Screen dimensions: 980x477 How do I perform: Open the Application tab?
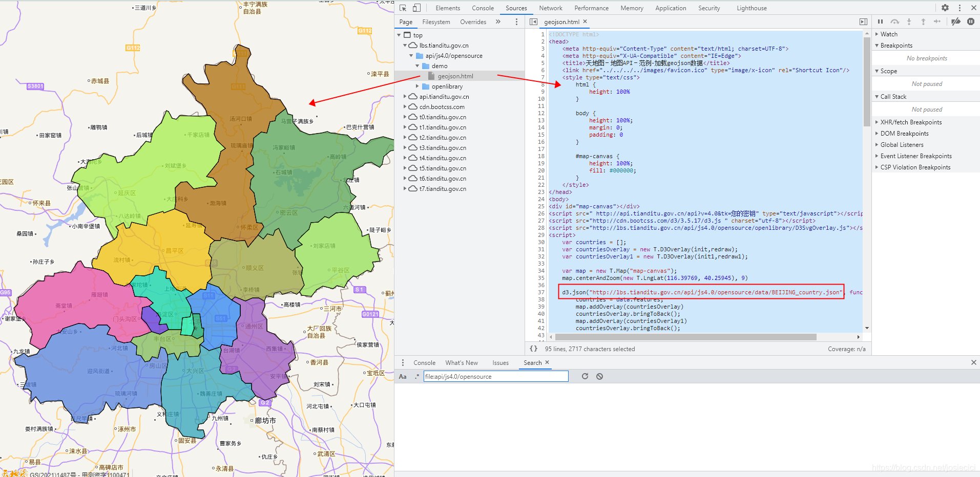click(671, 8)
